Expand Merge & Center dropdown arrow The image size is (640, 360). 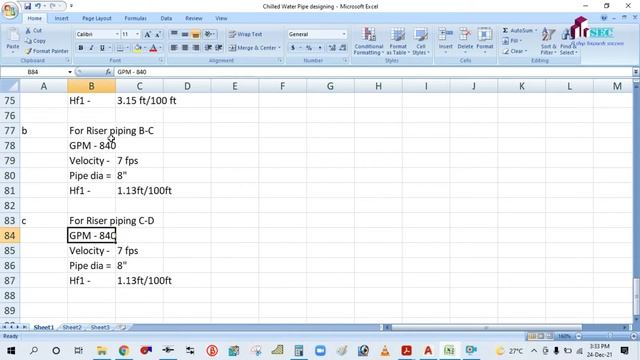(x=280, y=48)
